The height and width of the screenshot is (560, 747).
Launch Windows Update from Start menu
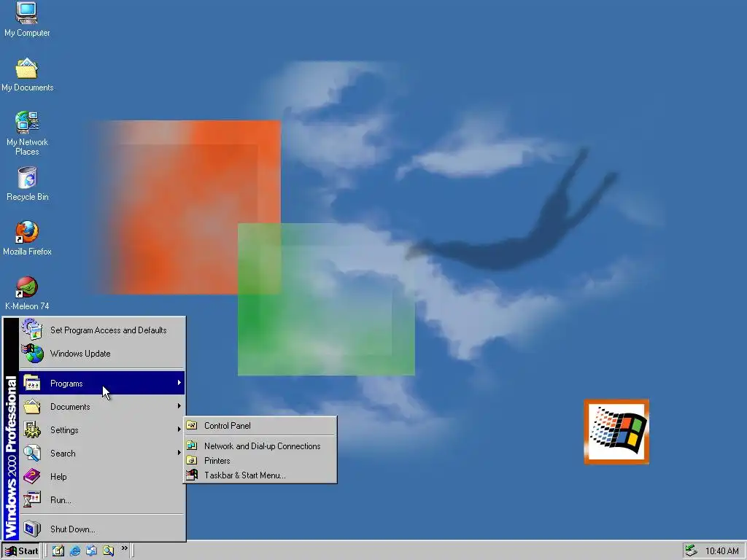102,354
